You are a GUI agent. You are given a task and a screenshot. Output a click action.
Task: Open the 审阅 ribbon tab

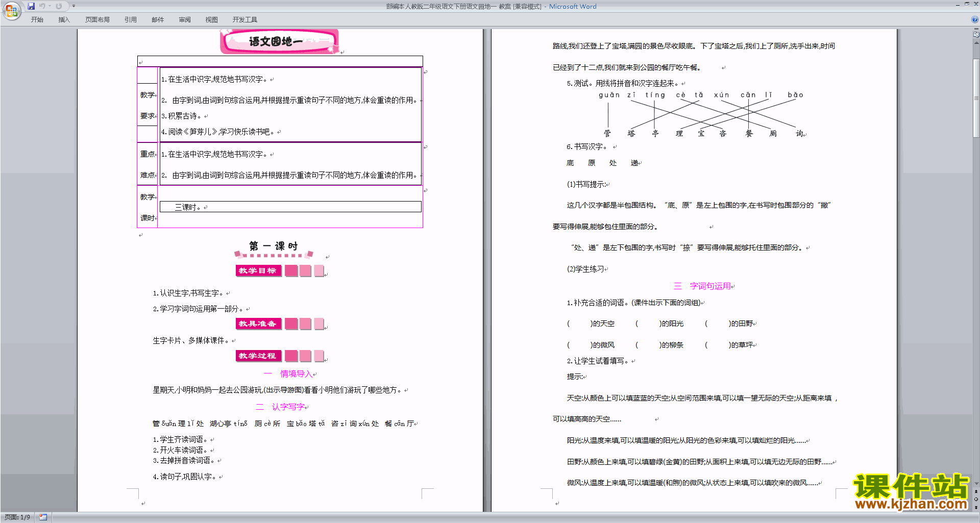coord(185,20)
